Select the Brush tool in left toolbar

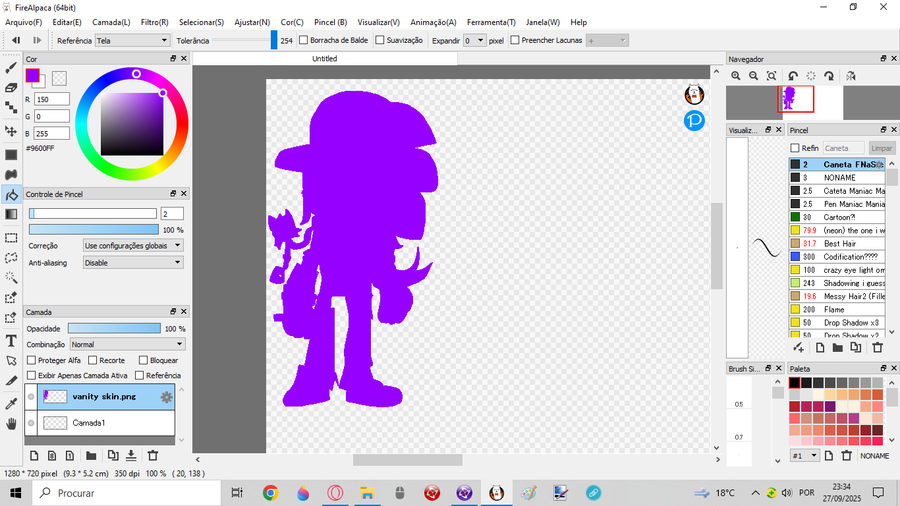(x=11, y=68)
